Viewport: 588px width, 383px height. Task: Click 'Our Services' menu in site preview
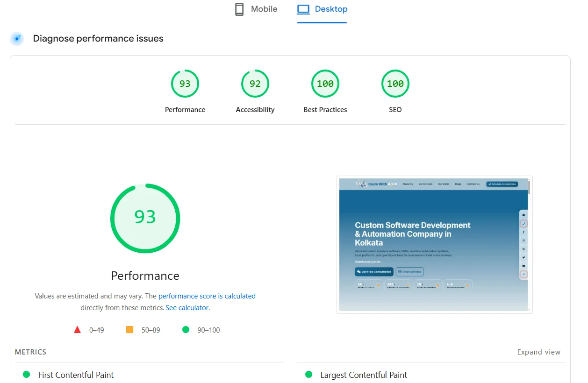[x=425, y=184]
